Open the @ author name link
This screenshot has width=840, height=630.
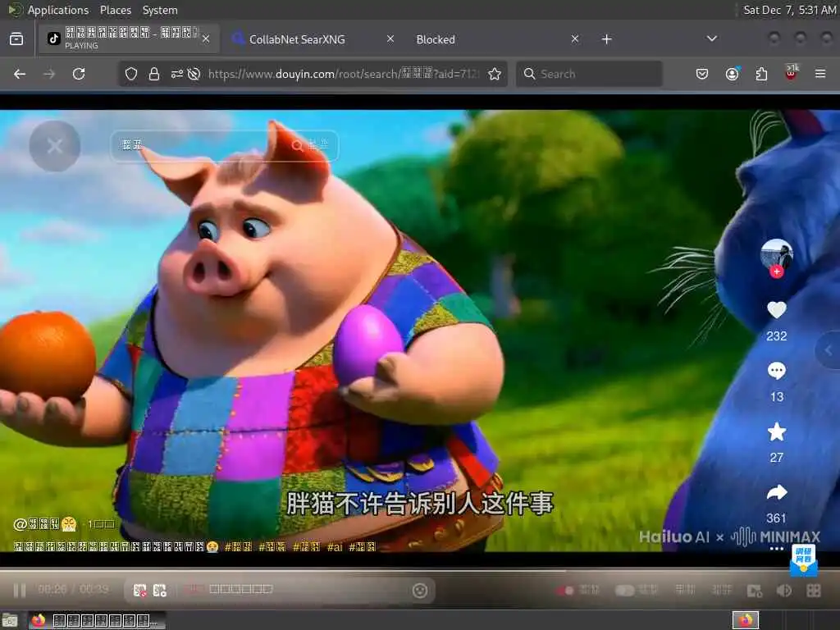point(46,524)
